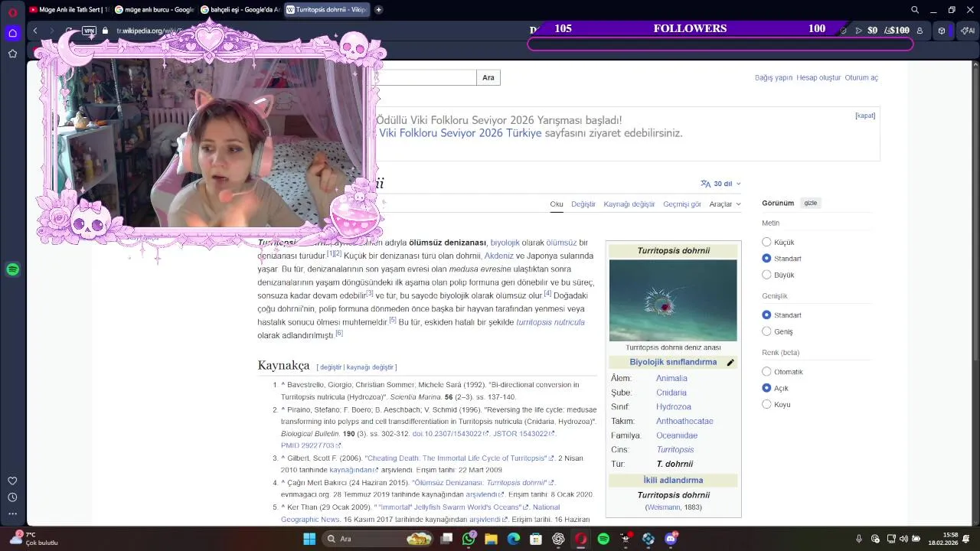This screenshot has width=980, height=551.
Task: Open the turritopsis nutricula link
Action: 550,322
